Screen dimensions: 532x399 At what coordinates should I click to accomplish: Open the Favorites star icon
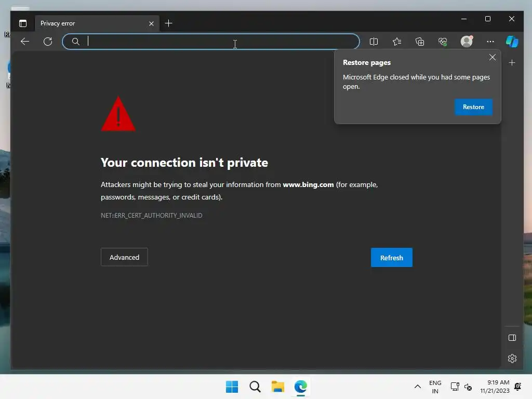(x=396, y=42)
